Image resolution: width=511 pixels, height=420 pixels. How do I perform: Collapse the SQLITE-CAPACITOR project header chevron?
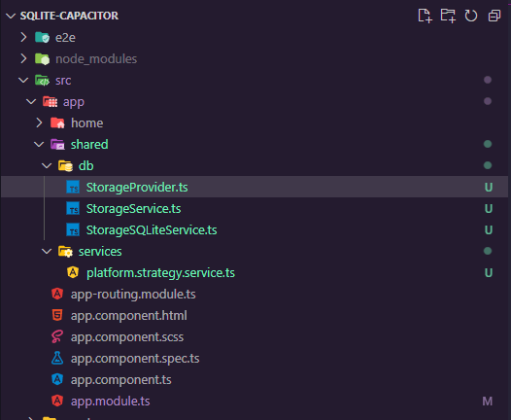(x=11, y=16)
